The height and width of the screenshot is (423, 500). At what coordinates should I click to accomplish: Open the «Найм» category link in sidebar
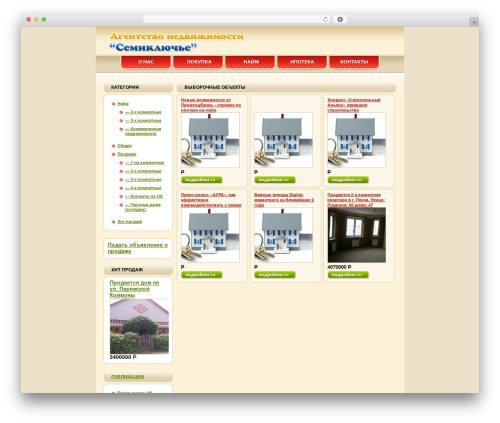pos(123,104)
